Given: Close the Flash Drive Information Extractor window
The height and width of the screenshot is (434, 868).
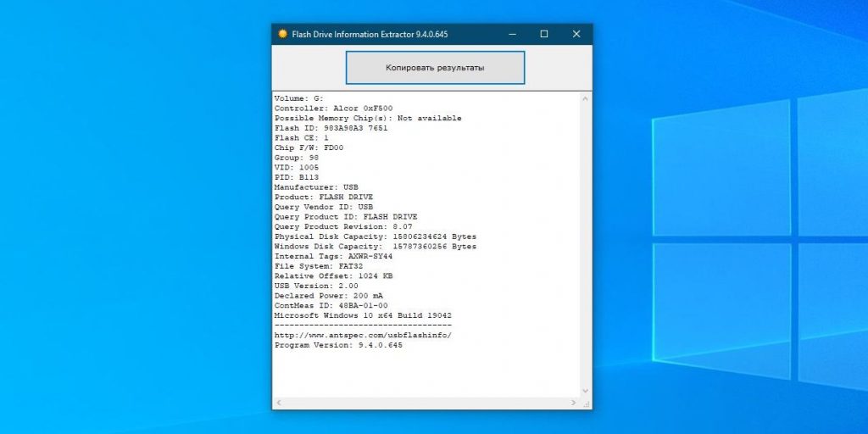Looking at the screenshot, I should click(576, 35).
